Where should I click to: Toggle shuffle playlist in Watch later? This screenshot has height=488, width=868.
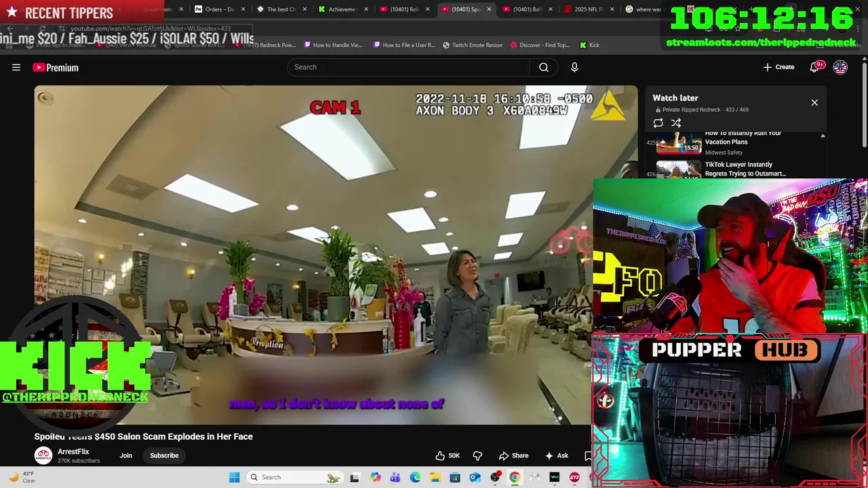[676, 123]
